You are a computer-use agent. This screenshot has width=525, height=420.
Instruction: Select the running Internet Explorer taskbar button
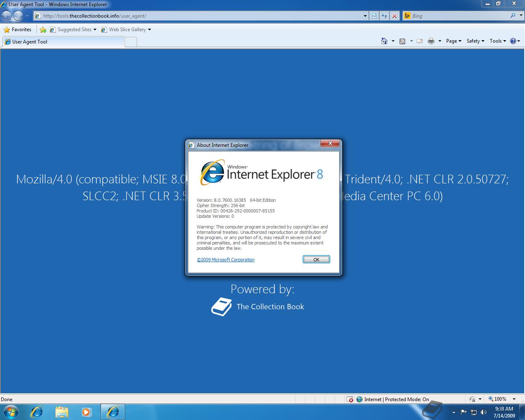[112, 412]
